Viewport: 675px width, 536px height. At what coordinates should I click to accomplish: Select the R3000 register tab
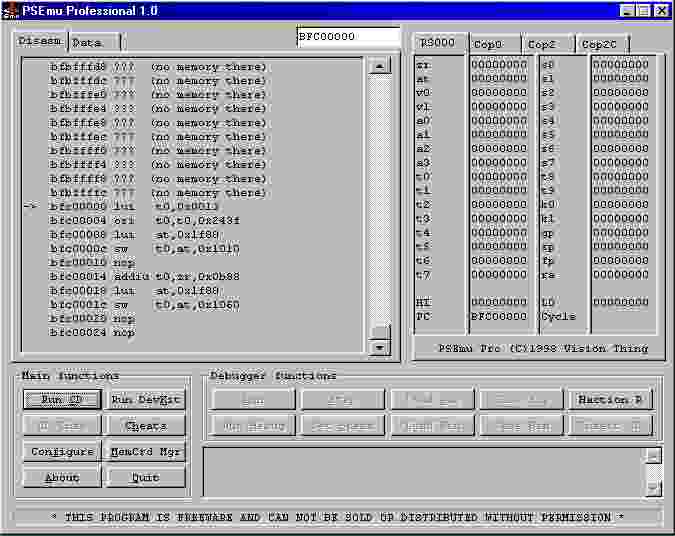tap(439, 43)
